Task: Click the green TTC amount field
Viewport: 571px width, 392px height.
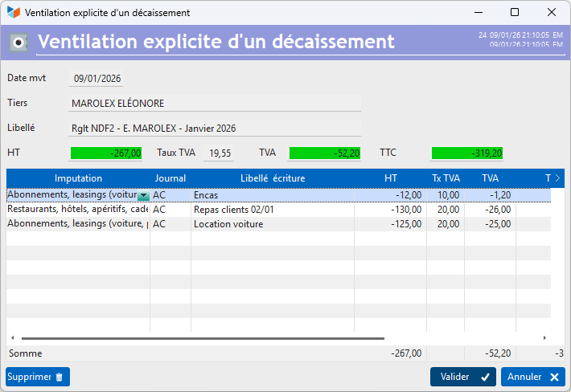Action: 467,153
